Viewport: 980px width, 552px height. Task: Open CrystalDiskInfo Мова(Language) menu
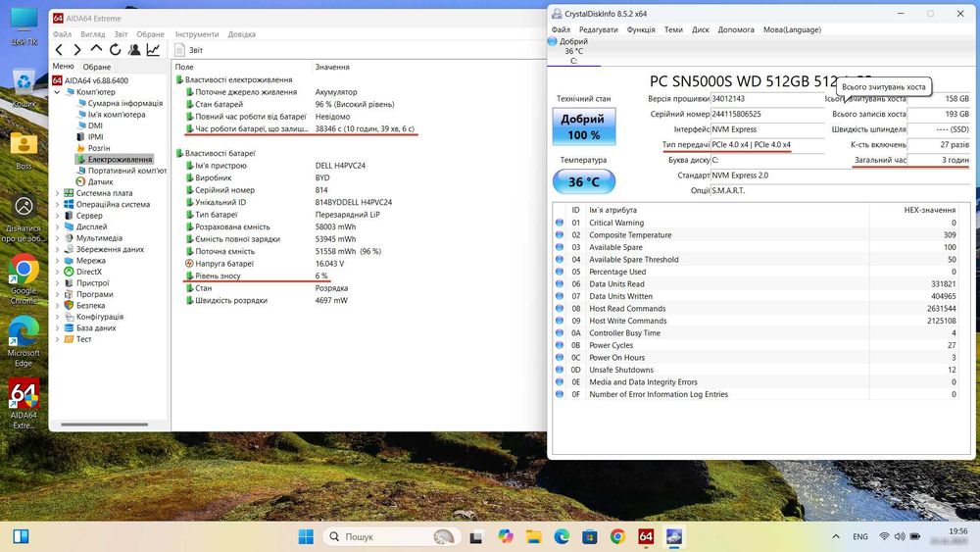[792, 29]
